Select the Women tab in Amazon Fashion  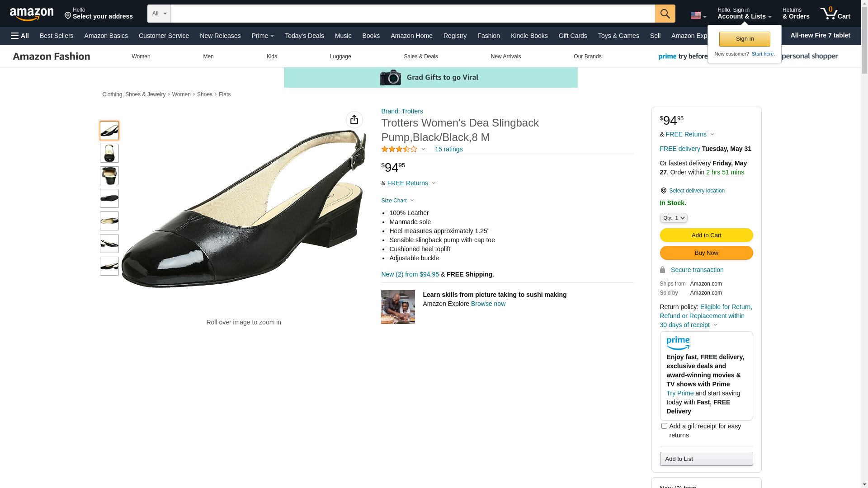click(141, 56)
